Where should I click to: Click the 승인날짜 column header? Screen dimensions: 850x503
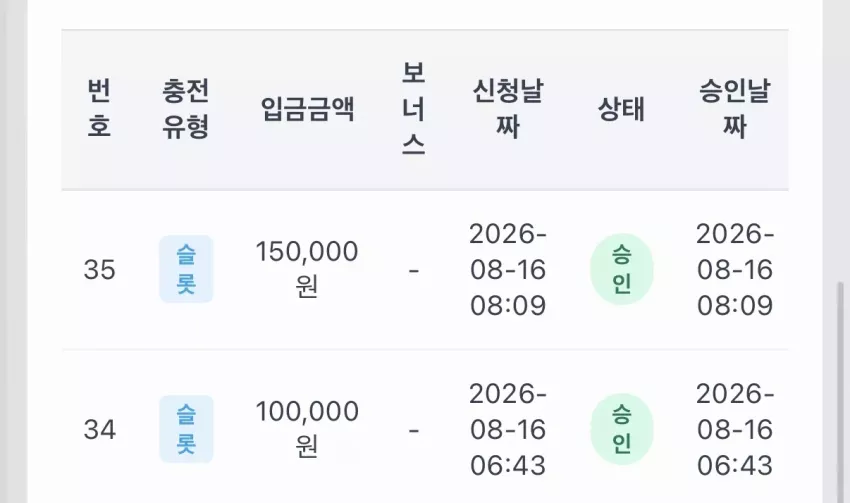[x=735, y=108]
